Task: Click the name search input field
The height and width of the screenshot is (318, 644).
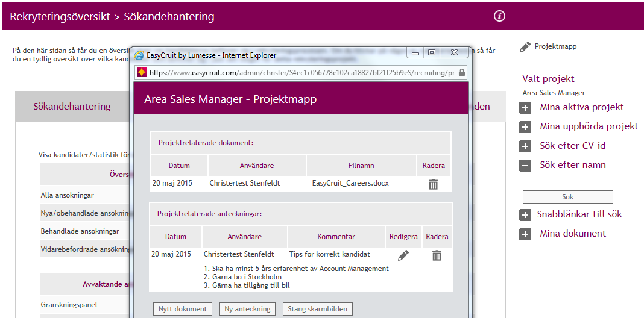Action: point(567,182)
